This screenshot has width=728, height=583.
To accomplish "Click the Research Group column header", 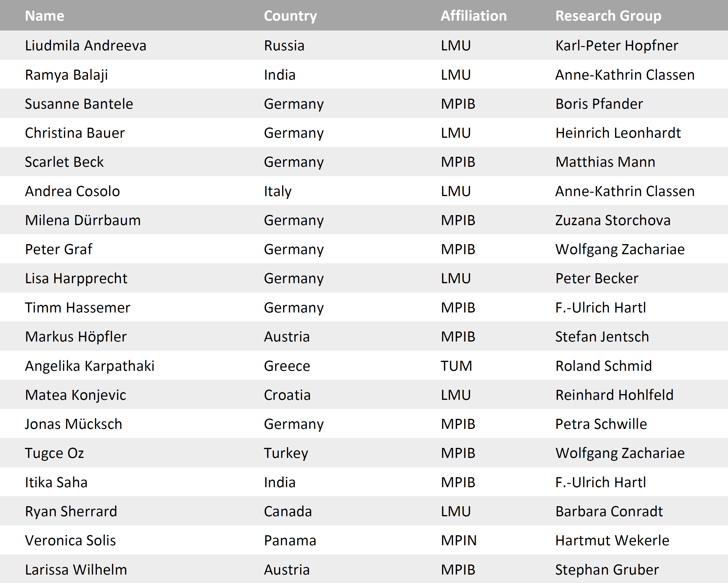I will tap(608, 16).
